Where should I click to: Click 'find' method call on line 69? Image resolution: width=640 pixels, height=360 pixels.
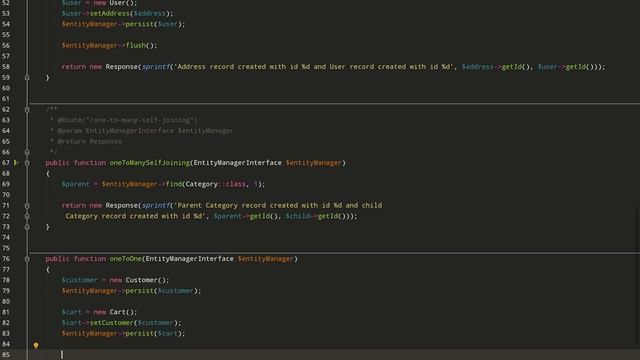173,184
